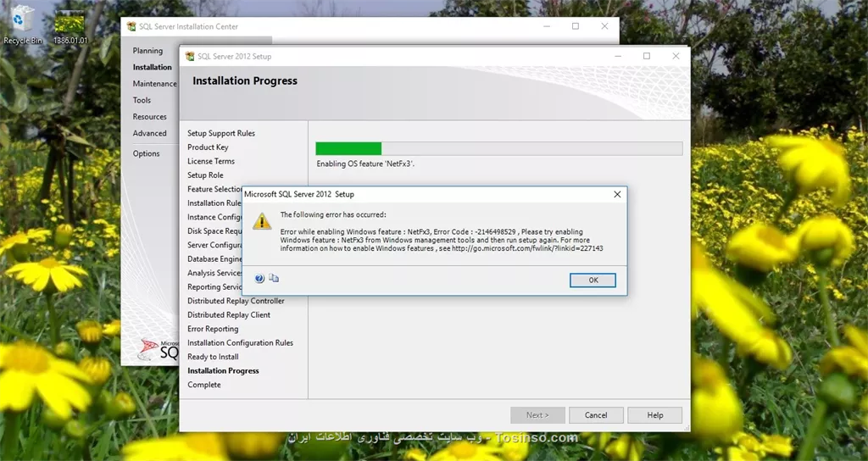Open Recycle Bin on desktop
Image resolution: width=868 pixels, height=461 pixels.
point(22,25)
